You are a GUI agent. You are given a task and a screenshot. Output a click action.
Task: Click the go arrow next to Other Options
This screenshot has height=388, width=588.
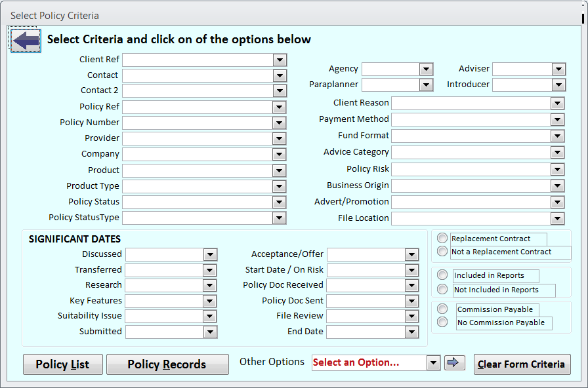[454, 362]
